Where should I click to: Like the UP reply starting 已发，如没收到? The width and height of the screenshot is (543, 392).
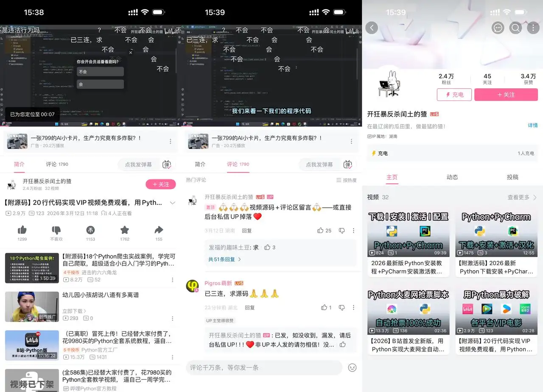click(343, 344)
